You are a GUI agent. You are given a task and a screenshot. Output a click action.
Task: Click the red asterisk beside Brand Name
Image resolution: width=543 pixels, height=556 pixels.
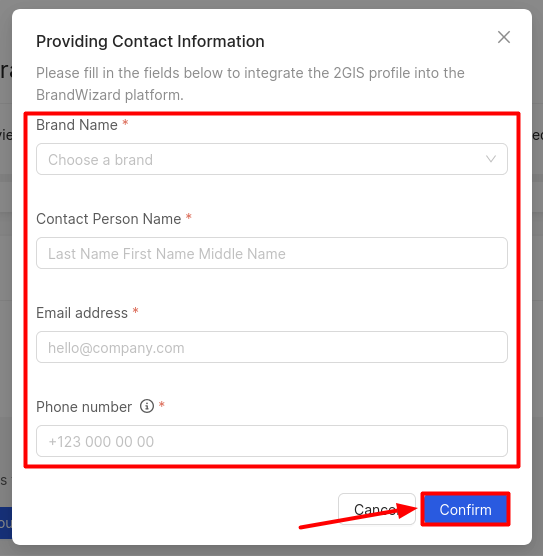pyautogui.click(x=125, y=123)
